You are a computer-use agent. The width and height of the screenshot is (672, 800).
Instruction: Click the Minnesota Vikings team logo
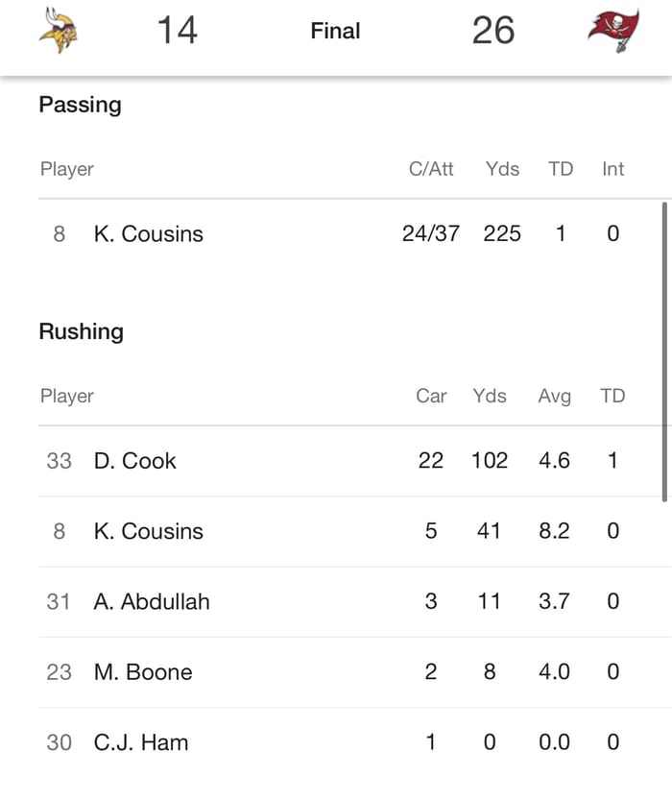(x=59, y=31)
